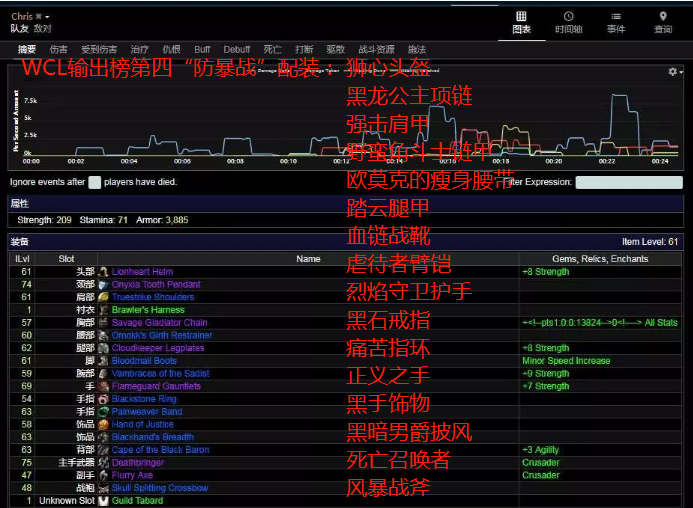Click the Guild Tabard item icon
This screenshot has width=693, height=508.
point(103,501)
